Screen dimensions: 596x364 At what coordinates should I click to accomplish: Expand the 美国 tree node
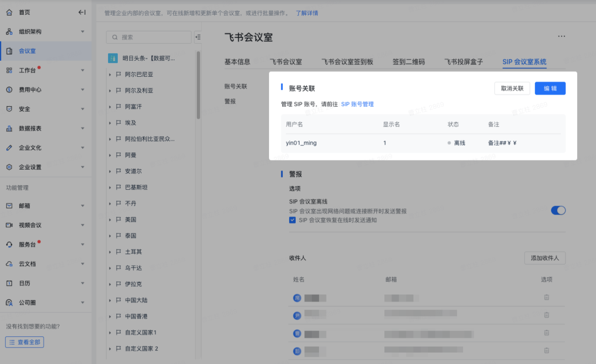click(110, 220)
